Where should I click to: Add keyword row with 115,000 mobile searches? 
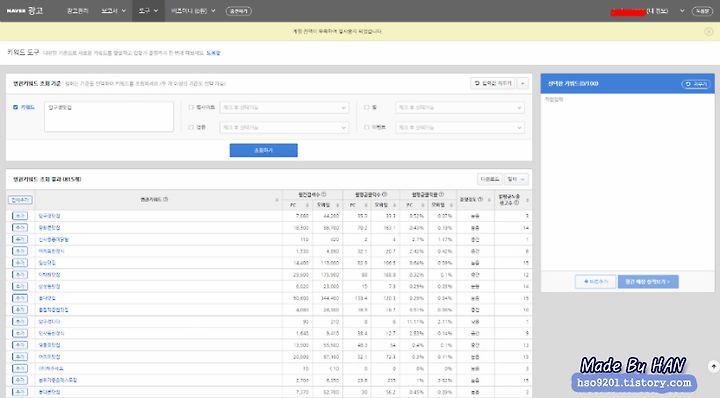point(20,263)
